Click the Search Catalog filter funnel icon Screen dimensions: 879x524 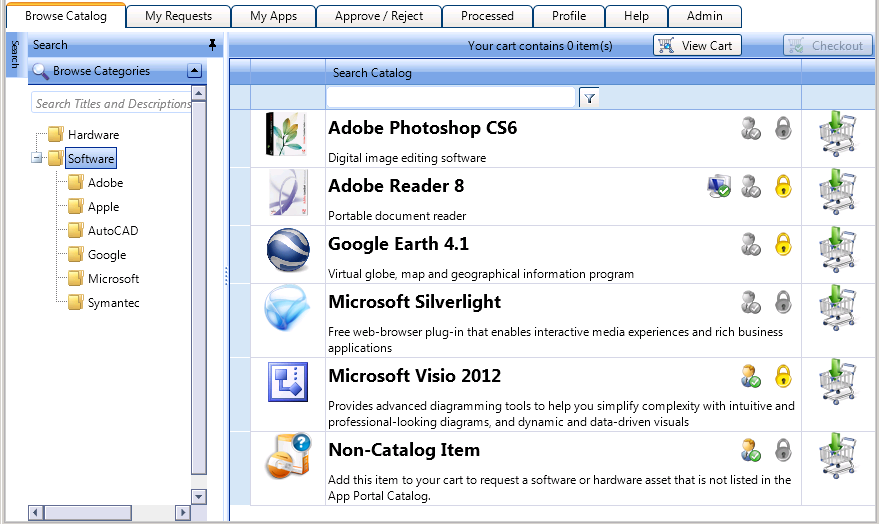[x=589, y=98]
